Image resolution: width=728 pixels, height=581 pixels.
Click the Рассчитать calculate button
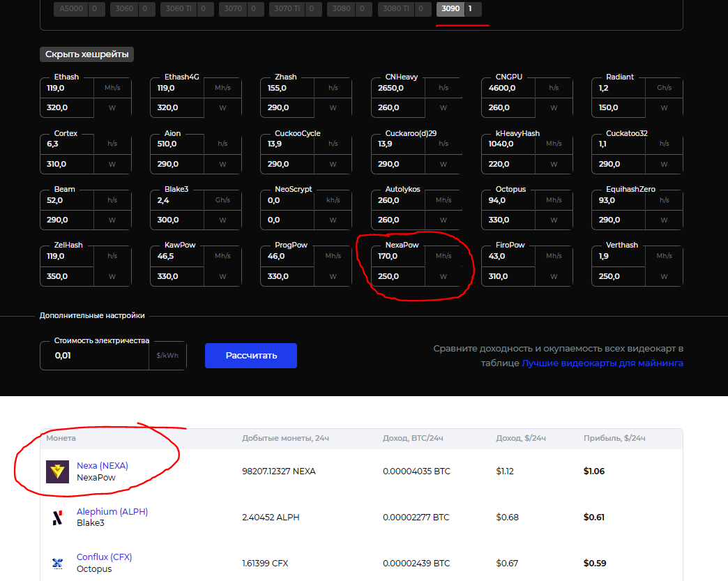[251, 356]
